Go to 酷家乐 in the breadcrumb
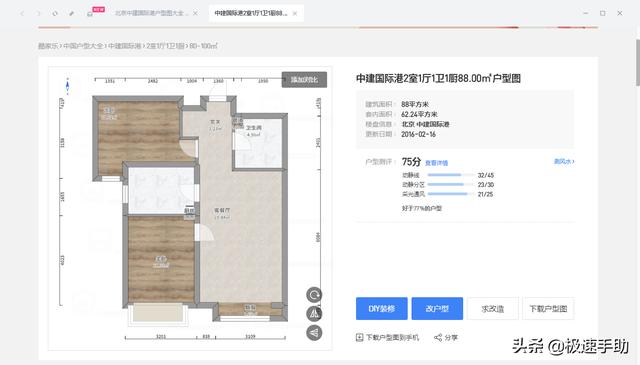This screenshot has height=365, width=640. (48, 46)
